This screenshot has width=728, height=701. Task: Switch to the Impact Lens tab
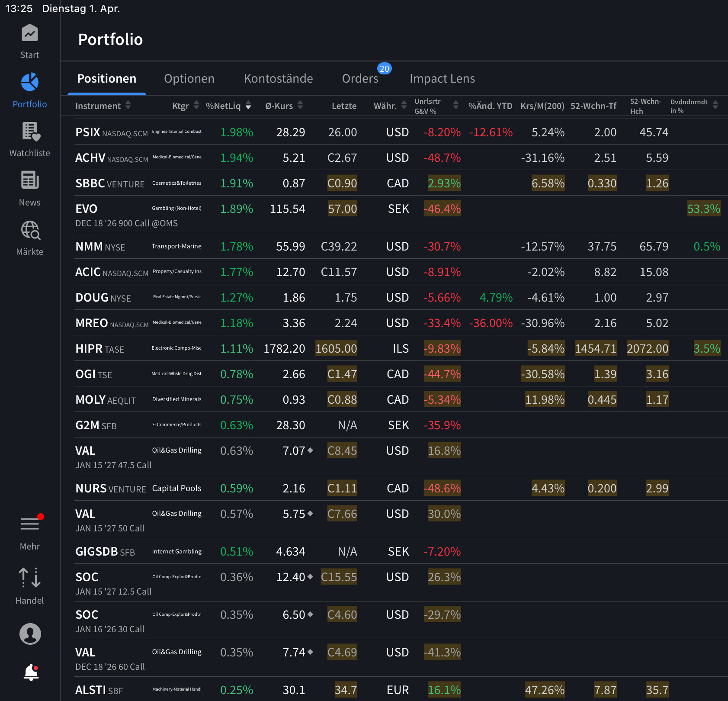tap(442, 78)
